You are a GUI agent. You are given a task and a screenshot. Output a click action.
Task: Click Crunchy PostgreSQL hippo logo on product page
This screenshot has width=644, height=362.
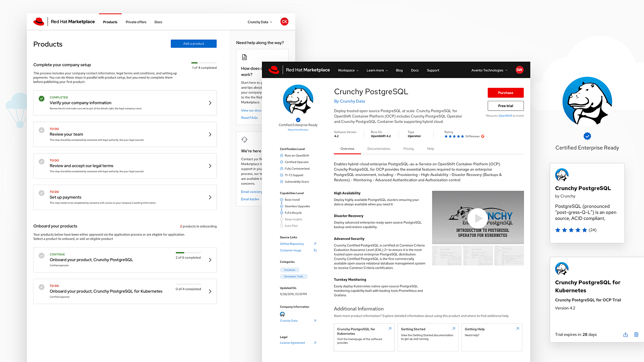298,100
